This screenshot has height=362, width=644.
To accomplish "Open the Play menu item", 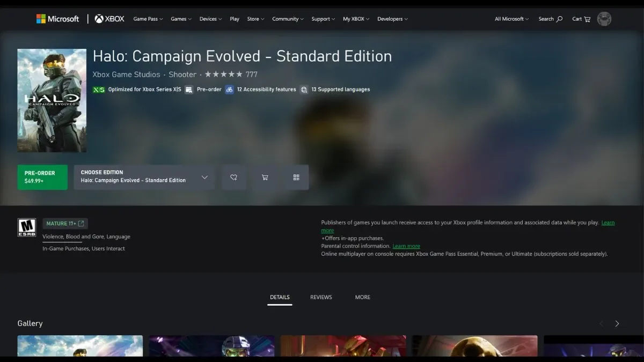I will 235,19.
